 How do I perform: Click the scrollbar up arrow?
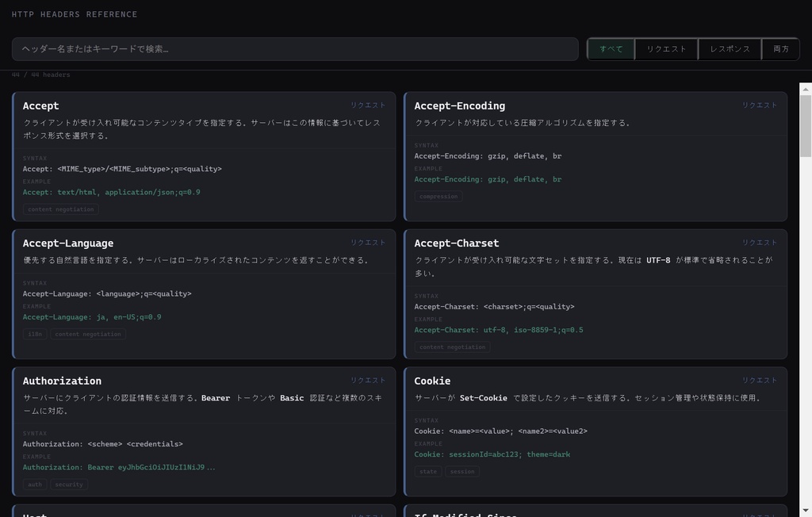tap(806, 89)
